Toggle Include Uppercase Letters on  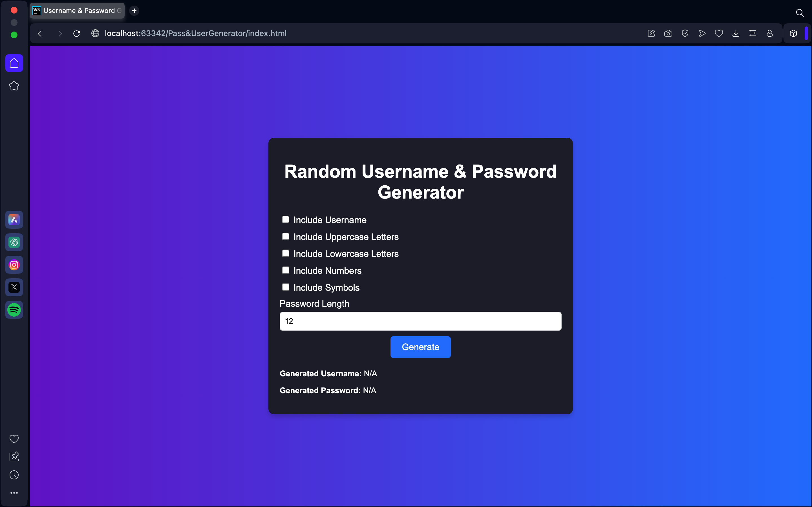(x=285, y=236)
